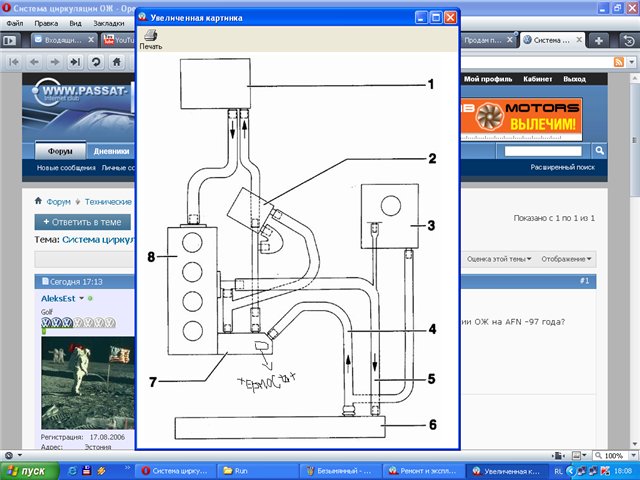
Task: Expand quick launch chevron
Action: 127,467
